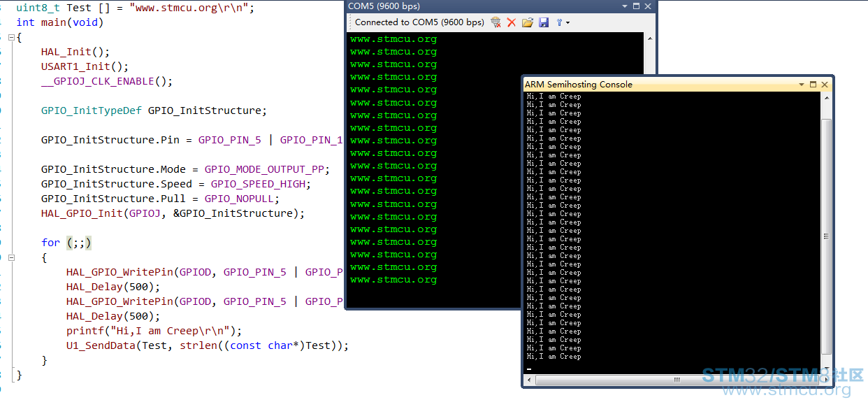The image size is (868, 407).
Task: Maximize the COM5 tool window
Action: point(637,6)
